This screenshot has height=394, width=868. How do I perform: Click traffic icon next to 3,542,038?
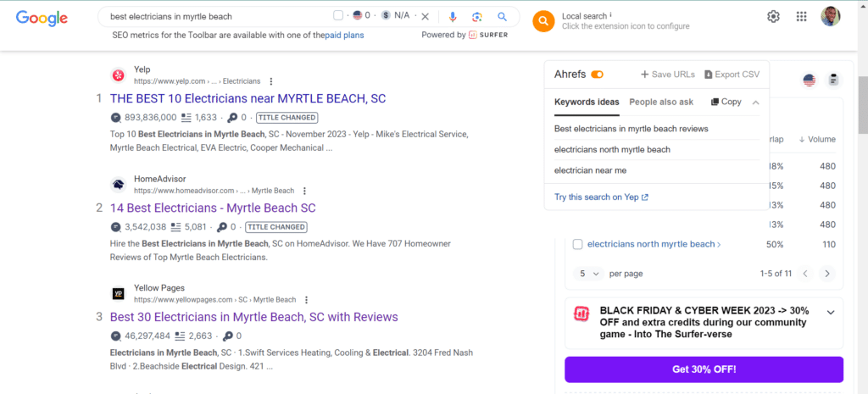pyautogui.click(x=115, y=227)
